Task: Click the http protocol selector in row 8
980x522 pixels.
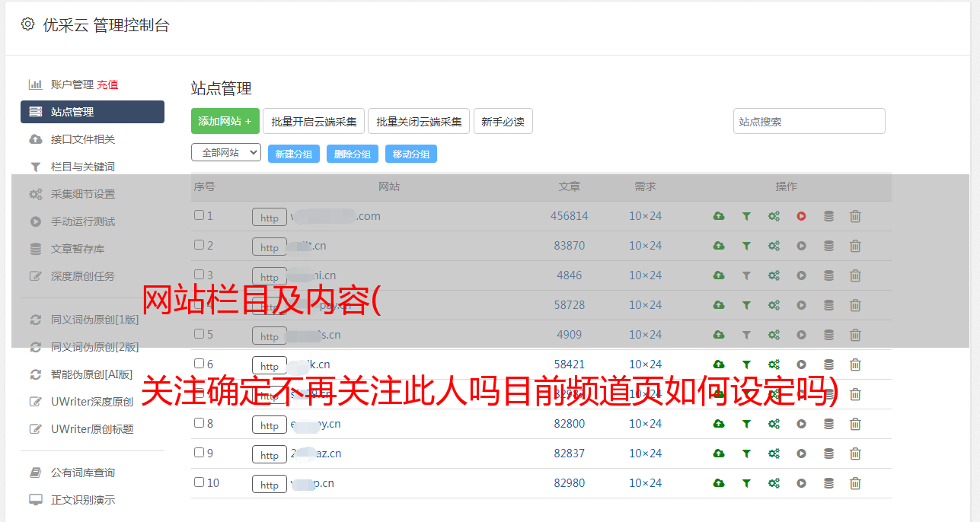Action: click(x=270, y=425)
